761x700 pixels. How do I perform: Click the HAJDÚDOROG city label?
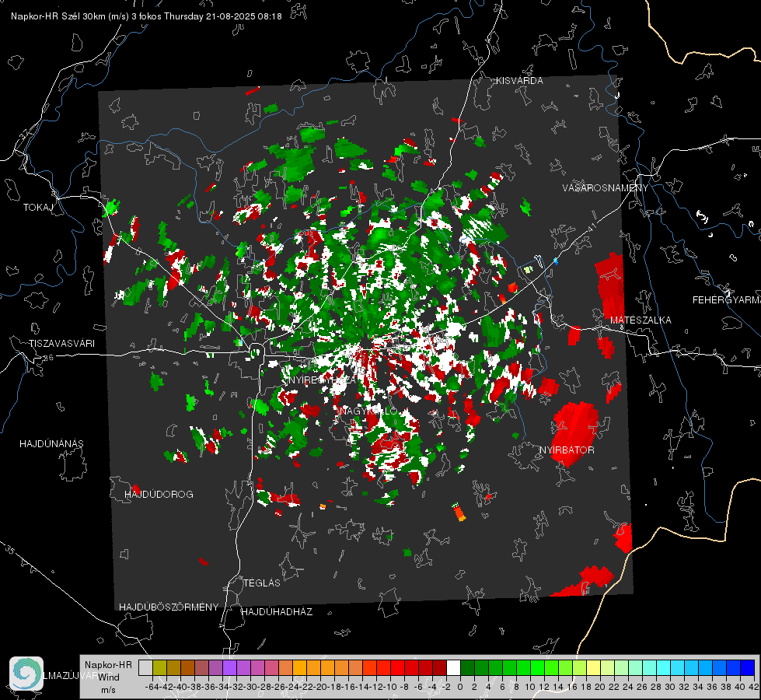coord(159,494)
